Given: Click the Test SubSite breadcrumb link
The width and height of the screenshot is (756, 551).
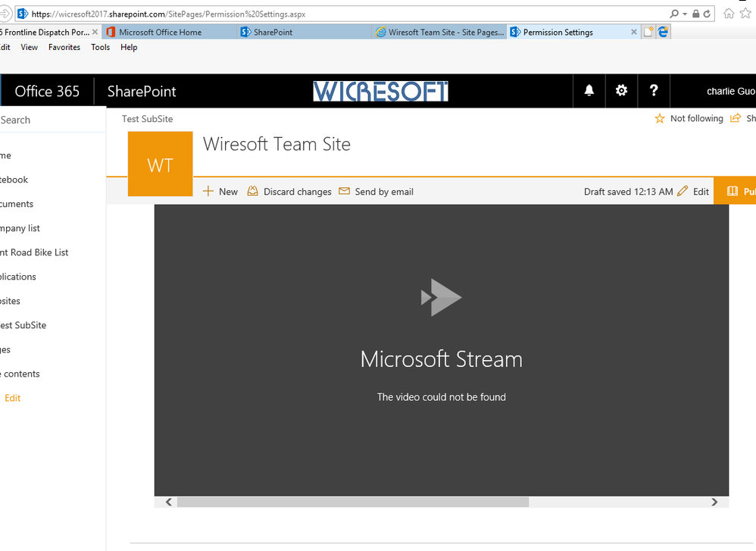Looking at the screenshot, I should [x=147, y=119].
